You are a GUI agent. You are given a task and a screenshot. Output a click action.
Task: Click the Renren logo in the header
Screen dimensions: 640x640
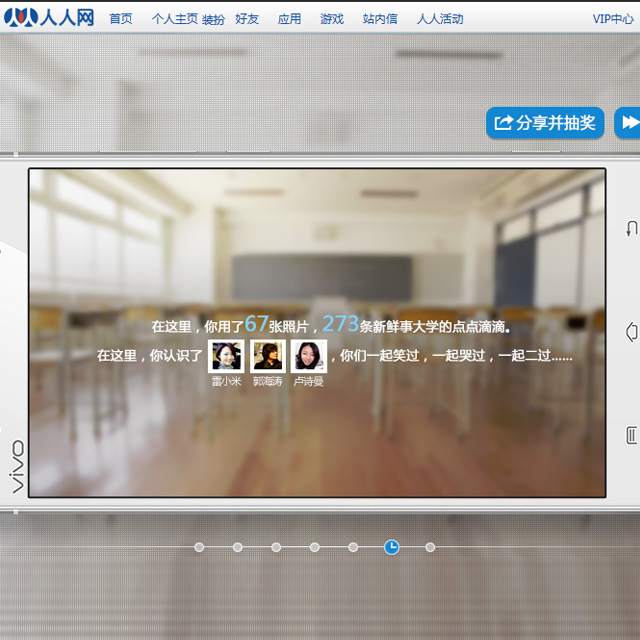pyautogui.click(x=49, y=18)
